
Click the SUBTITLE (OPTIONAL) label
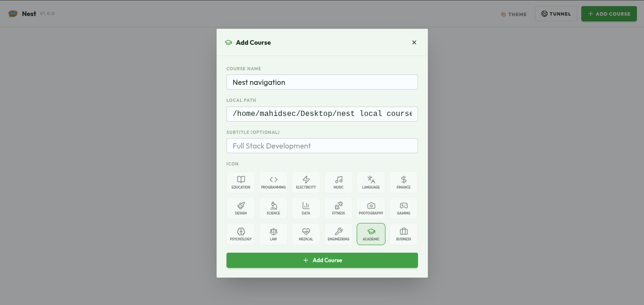click(x=253, y=132)
